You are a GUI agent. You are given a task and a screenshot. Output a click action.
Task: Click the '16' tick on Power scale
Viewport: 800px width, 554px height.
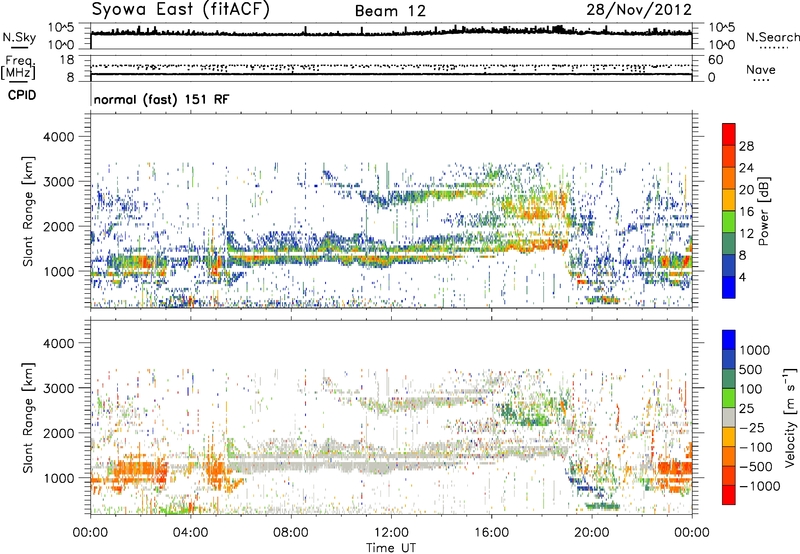[x=746, y=212]
